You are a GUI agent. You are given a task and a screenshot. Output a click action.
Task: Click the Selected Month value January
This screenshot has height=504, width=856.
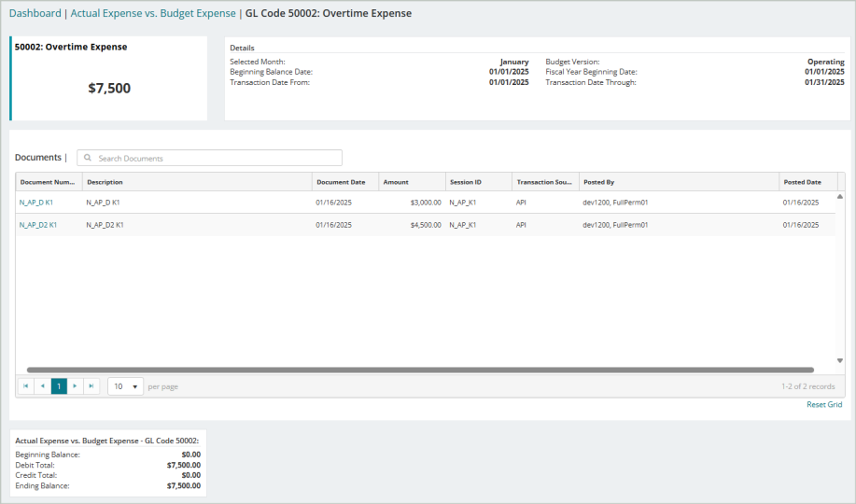tap(514, 62)
